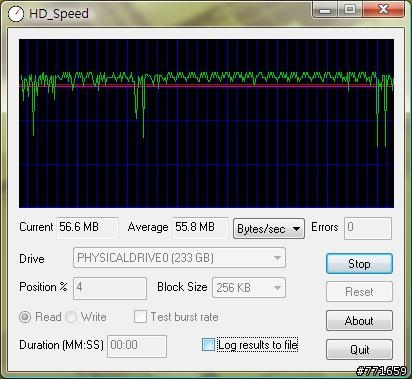
Task: Click the HD_Speed gauge icon in title bar
Action: [x=16, y=14]
